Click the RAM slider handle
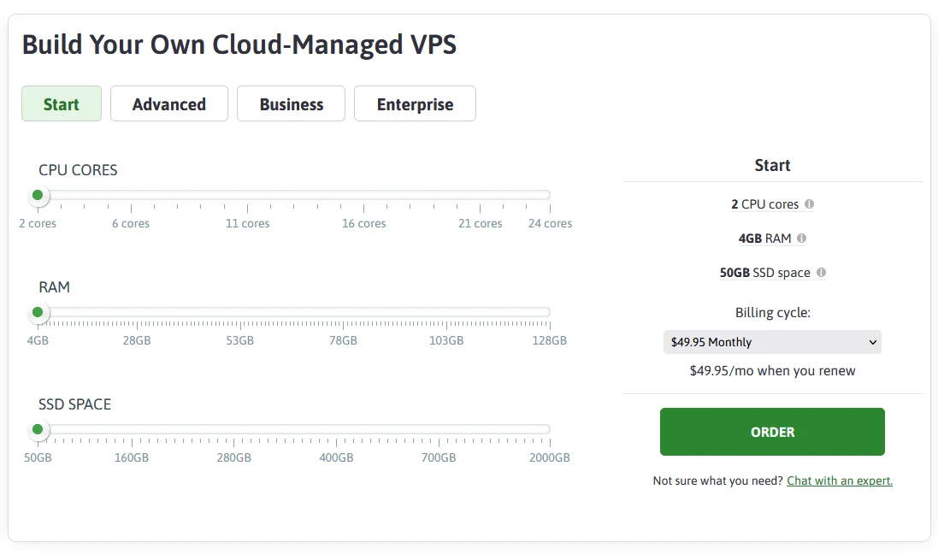The width and height of the screenshot is (938, 560). [x=37, y=312]
